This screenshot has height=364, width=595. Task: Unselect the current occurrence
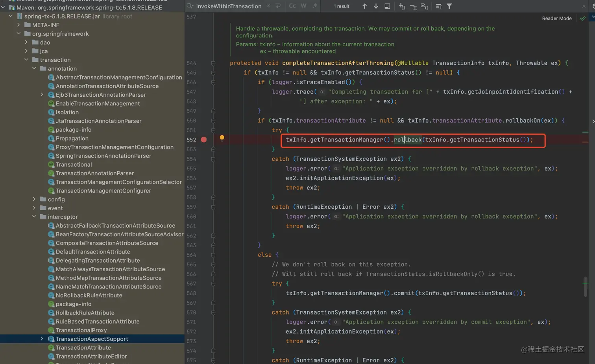pyautogui.click(x=413, y=6)
